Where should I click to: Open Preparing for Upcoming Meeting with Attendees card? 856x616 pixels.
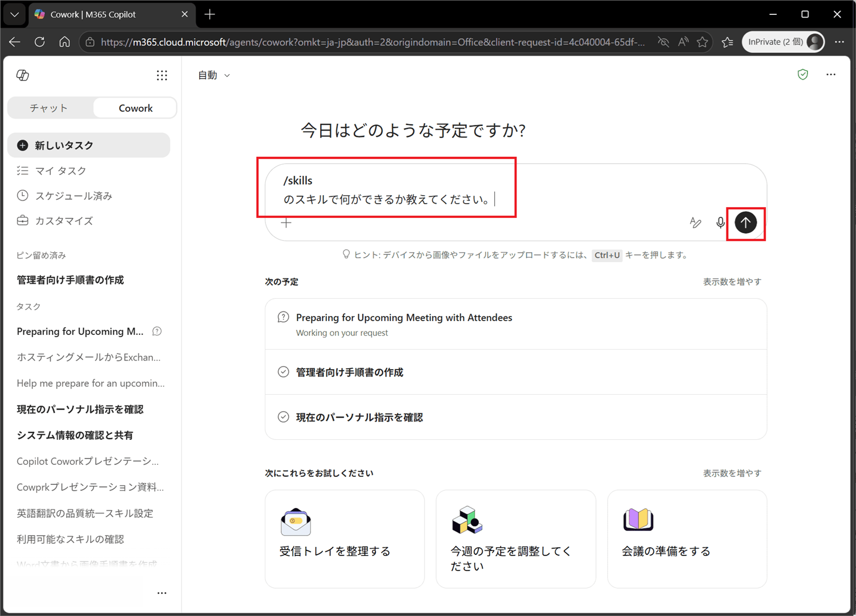point(516,325)
